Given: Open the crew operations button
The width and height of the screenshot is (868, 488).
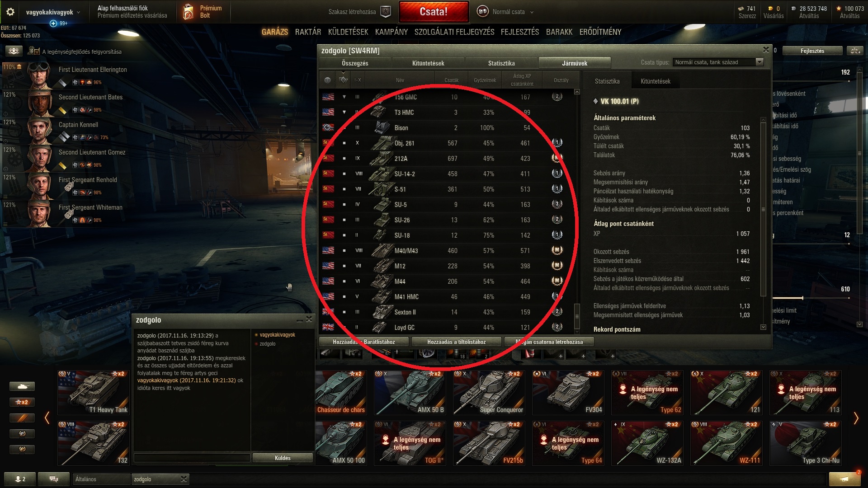Looking at the screenshot, I should [x=14, y=51].
